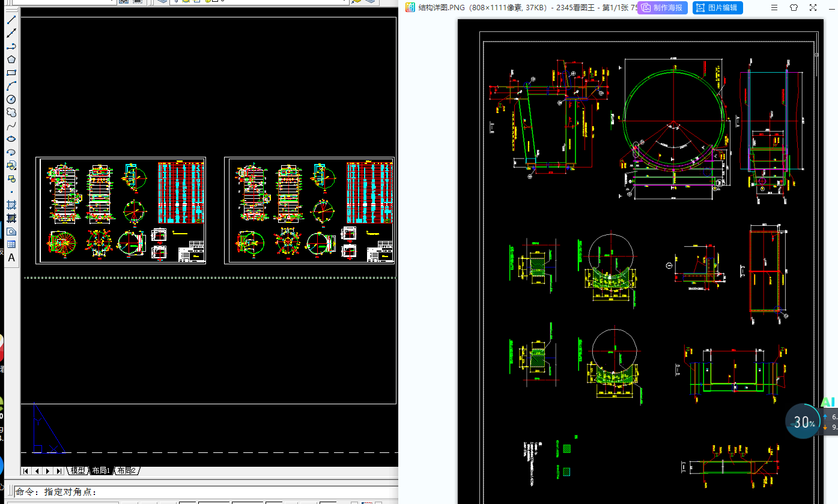Click the 30% floating accelerator ball

(x=803, y=422)
